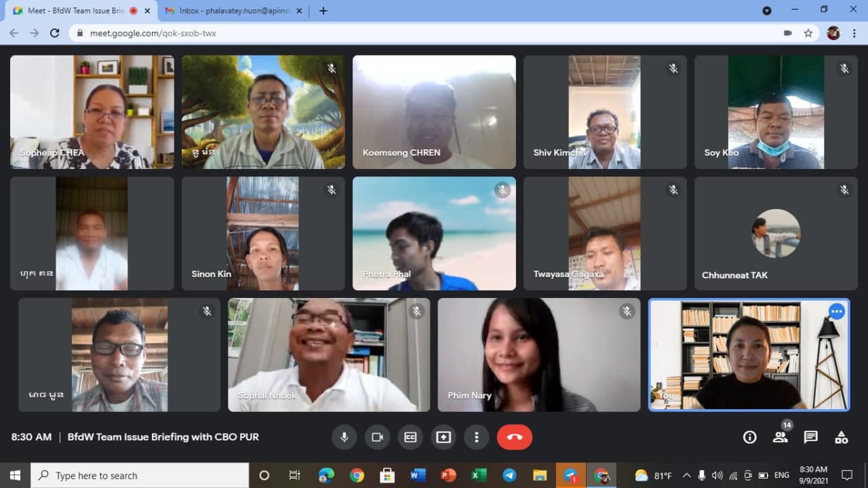Viewport: 868px width, 488px height.
Task: Open the chat with everyone panel
Action: tap(810, 437)
